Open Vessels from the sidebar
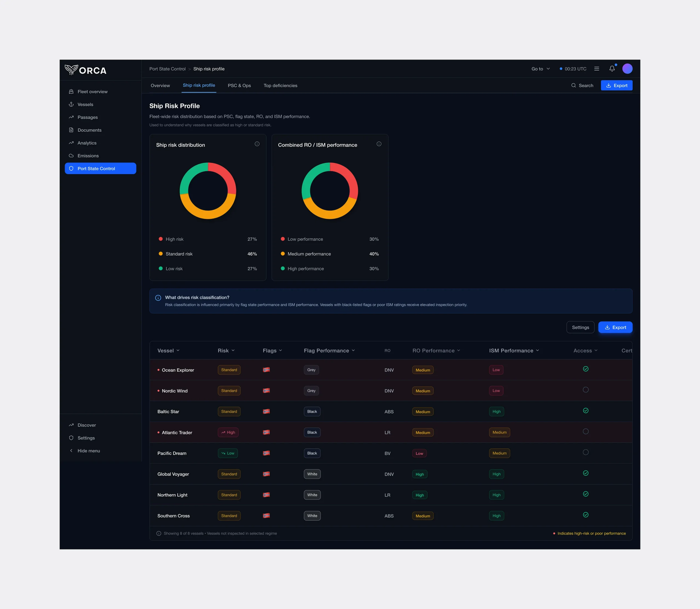This screenshot has height=609, width=700. click(x=85, y=104)
